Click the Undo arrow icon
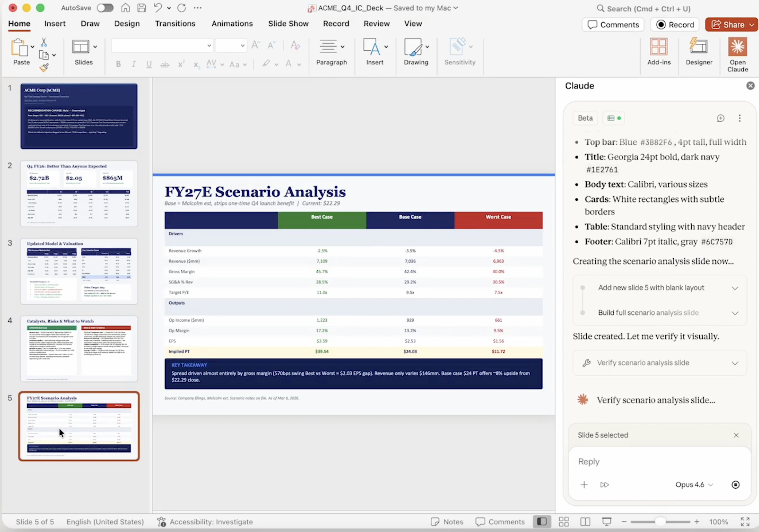Viewport: 759px width, 532px height. tap(158, 8)
